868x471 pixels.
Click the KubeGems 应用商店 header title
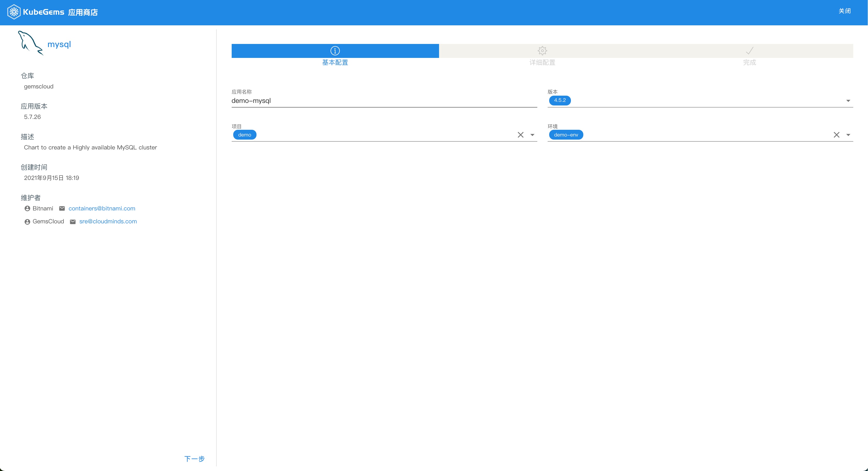point(61,12)
